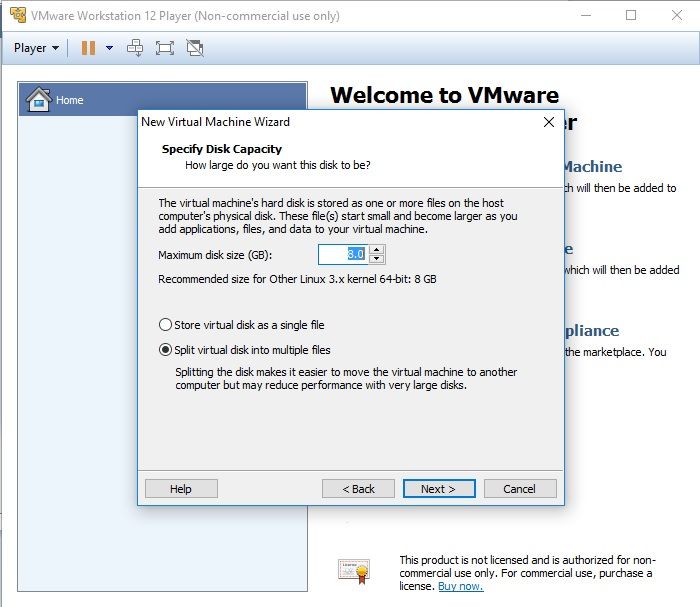Go back with the Back button
Screen dimensions: 700x607
point(358,489)
